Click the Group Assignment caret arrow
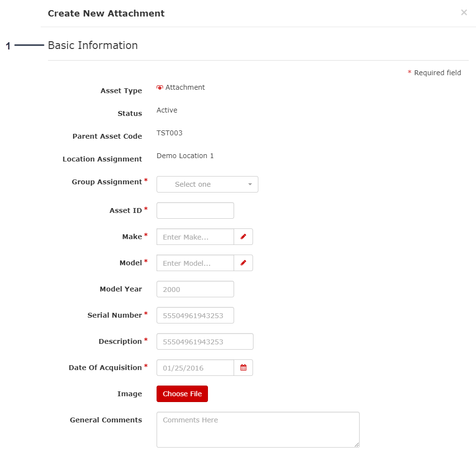The width and height of the screenshot is (476, 452). tap(250, 184)
